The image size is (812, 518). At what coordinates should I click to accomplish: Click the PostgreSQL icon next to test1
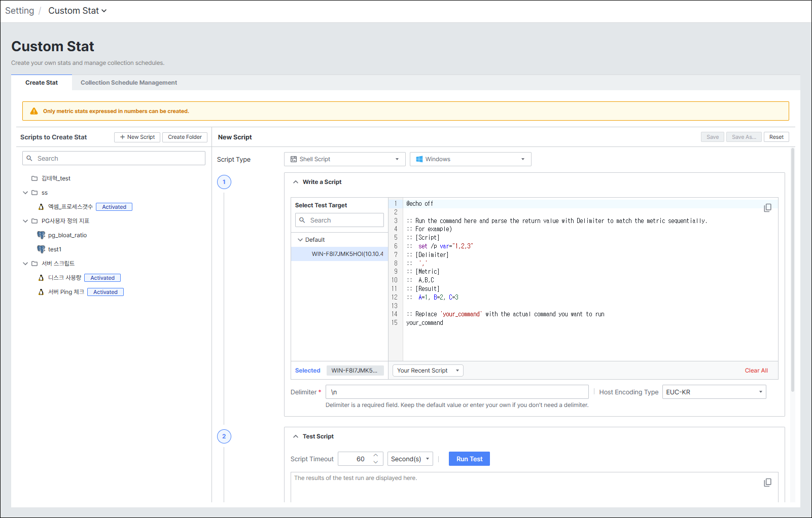[x=41, y=249]
